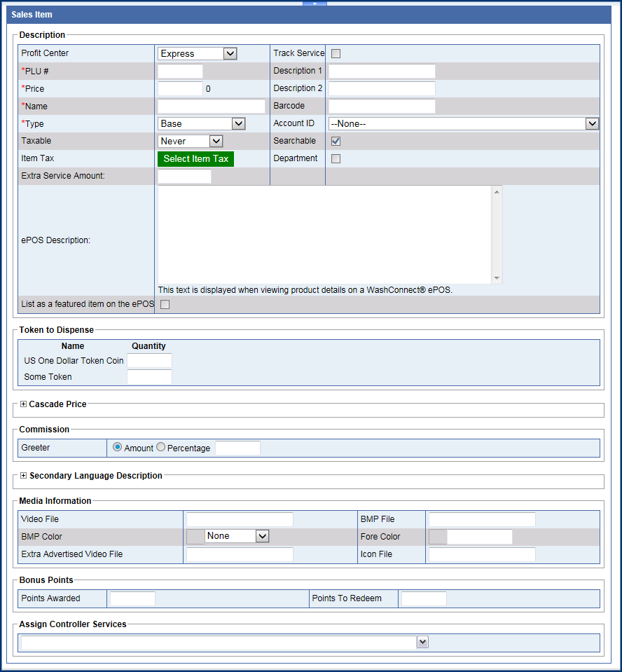Tick the Department checkbox
The image size is (622, 672).
tap(336, 158)
